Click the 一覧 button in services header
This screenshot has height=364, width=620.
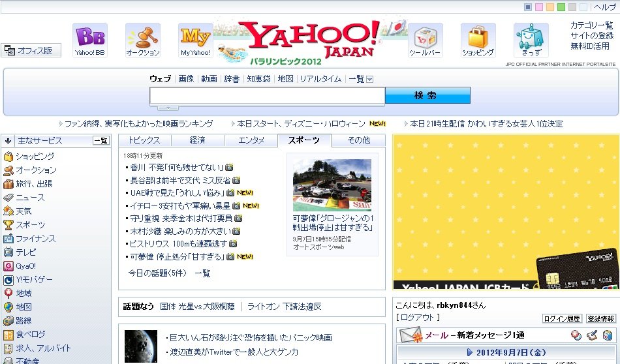click(x=101, y=140)
